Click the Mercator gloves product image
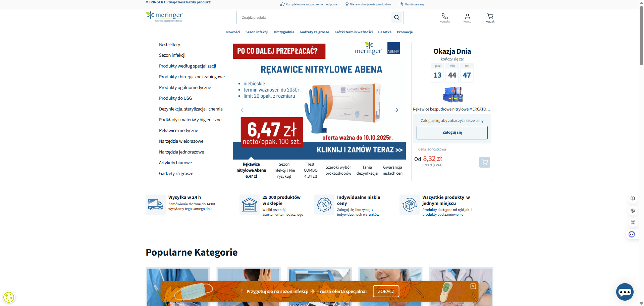Viewport: 644px width, 306px height. (x=452, y=94)
